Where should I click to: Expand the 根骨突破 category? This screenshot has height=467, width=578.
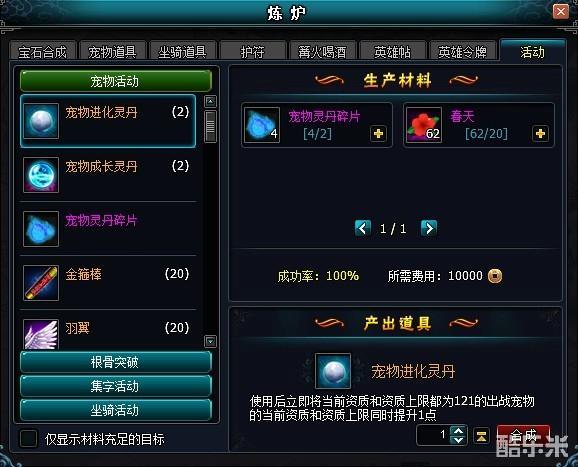[x=116, y=362]
